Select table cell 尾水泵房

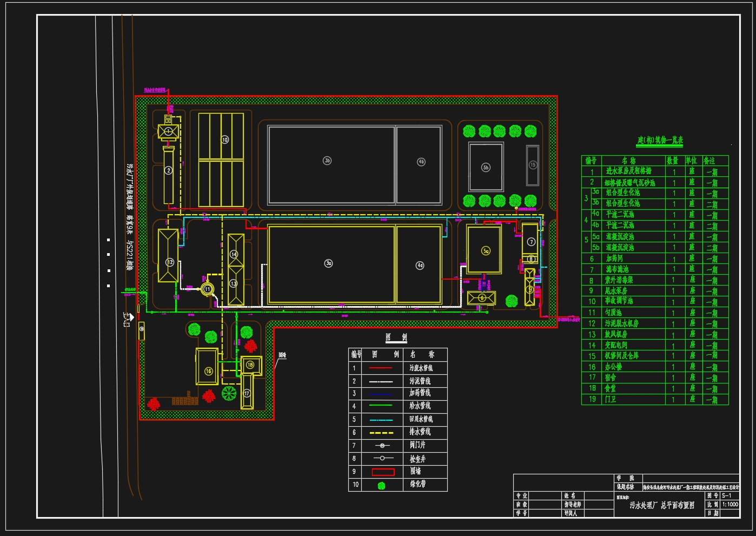point(616,291)
